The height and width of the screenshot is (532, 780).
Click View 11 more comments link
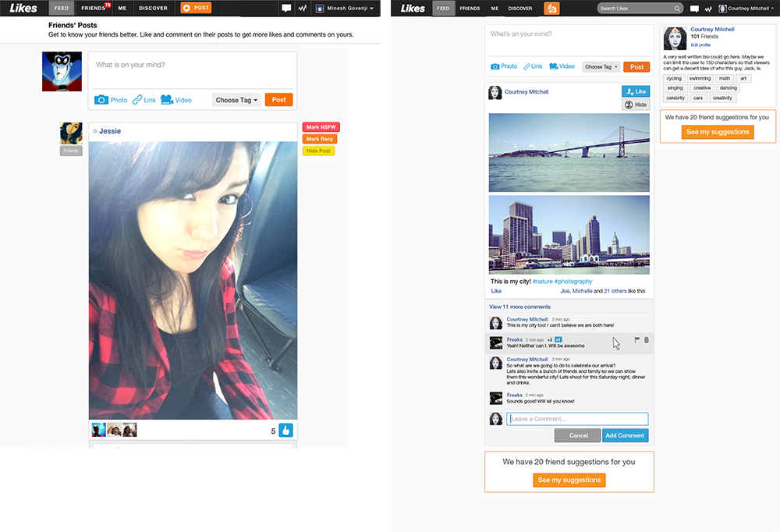coord(519,307)
